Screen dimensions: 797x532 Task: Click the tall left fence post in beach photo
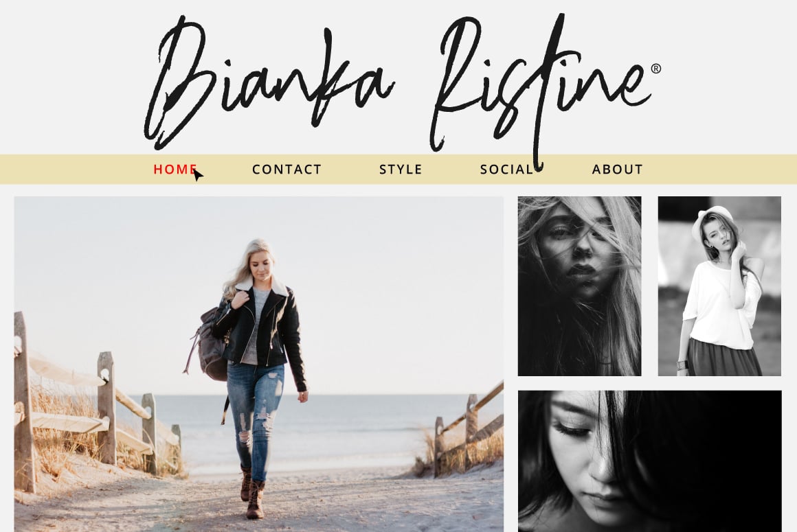click(x=23, y=402)
